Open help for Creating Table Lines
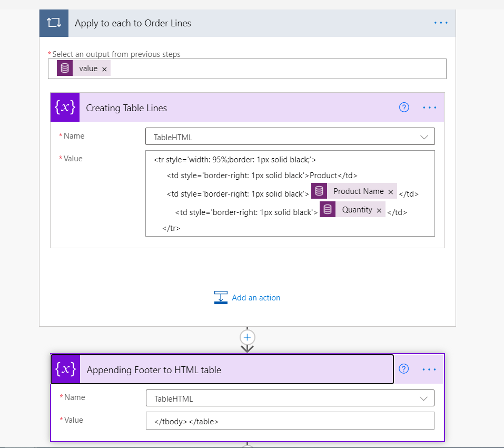Screen dimensions: 504x448 pyautogui.click(x=404, y=108)
